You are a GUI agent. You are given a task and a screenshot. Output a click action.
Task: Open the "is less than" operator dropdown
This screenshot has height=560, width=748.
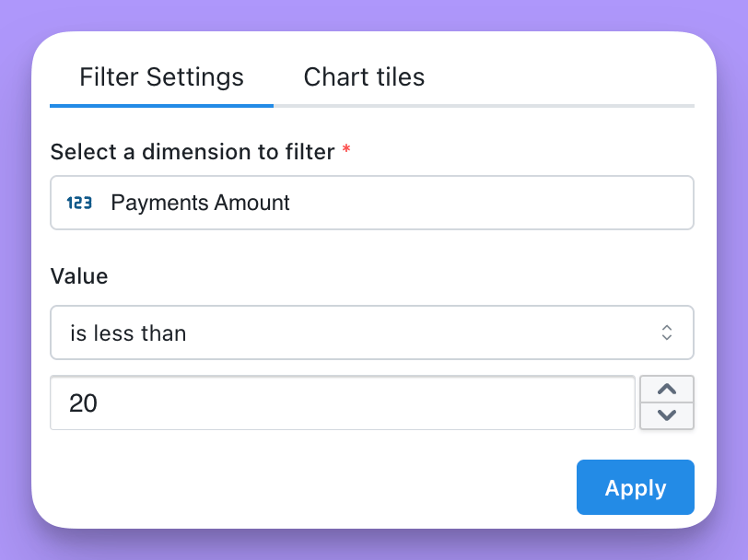coord(371,332)
